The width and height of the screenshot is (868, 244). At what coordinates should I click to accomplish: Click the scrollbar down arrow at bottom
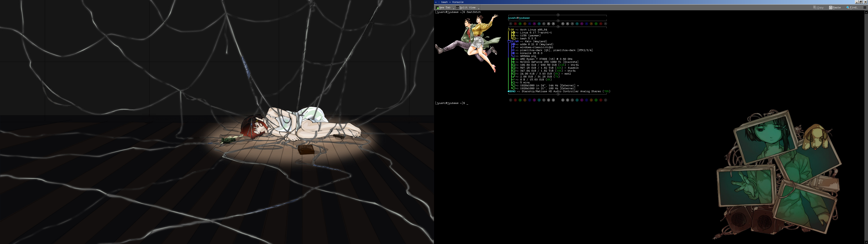coord(866,242)
